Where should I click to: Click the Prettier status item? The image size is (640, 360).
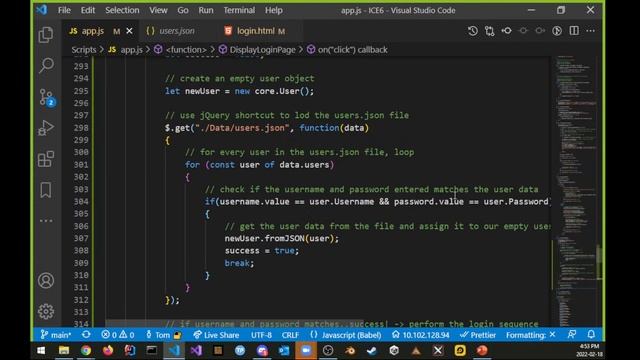tap(478, 335)
